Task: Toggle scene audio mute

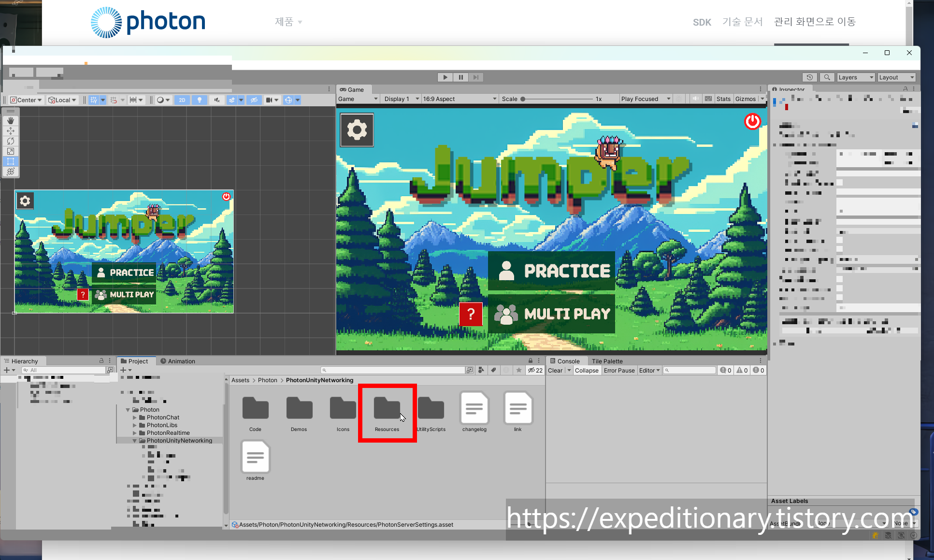Action: (217, 100)
